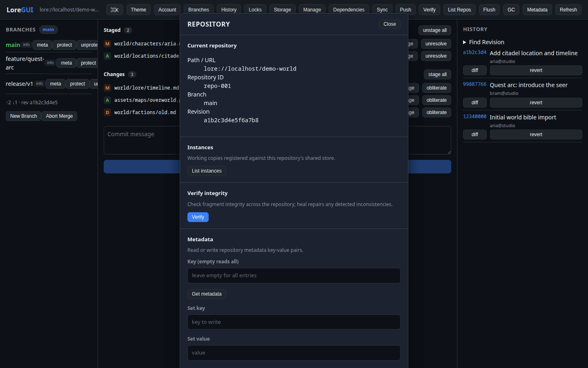Open the Dependencies toolbar item

(349, 10)
